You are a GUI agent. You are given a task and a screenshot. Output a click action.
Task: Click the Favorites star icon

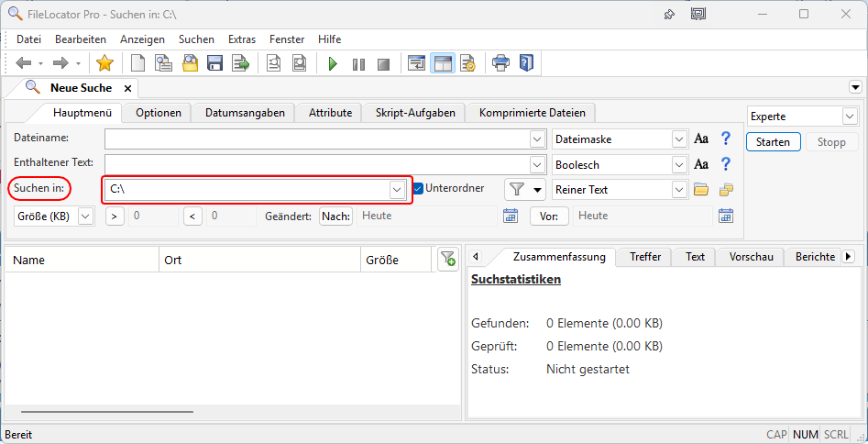[104, 63]
